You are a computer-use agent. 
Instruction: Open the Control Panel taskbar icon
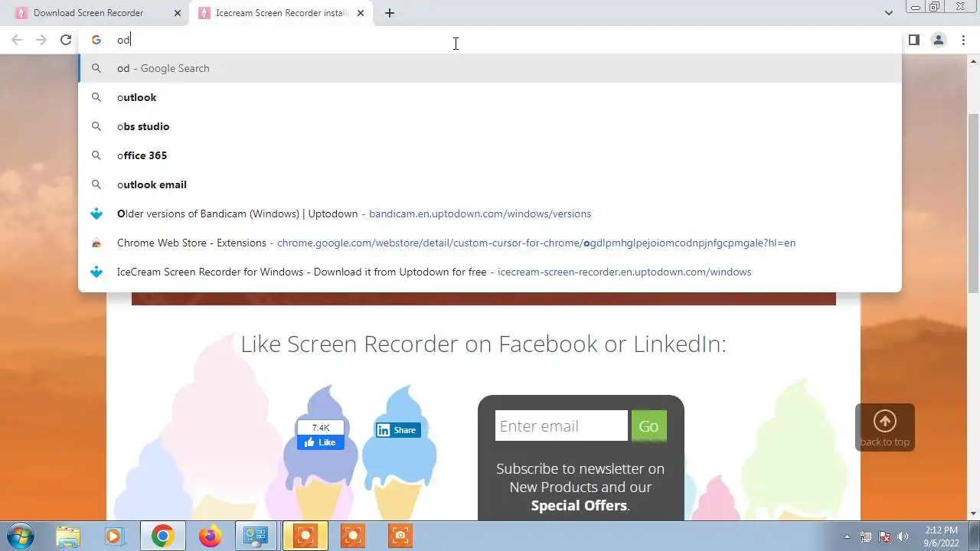[x=256, y=536]
